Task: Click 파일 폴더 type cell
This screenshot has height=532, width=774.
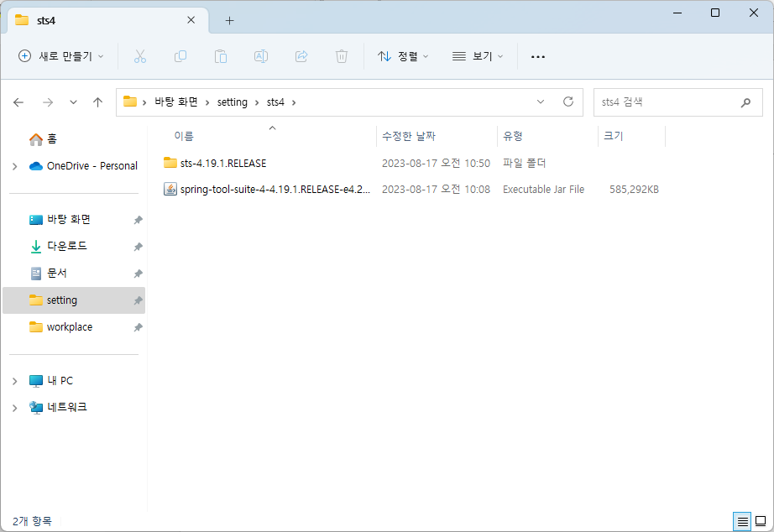Action: (524, 163)
